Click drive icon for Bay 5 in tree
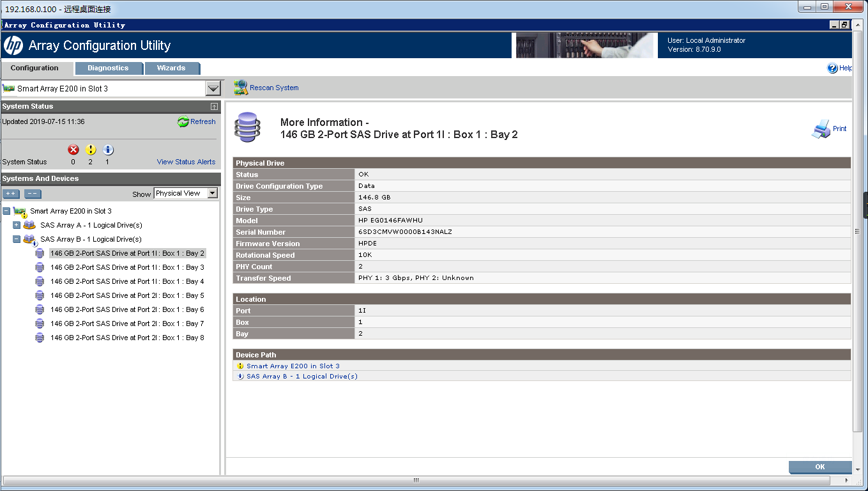The image size is (868, 491). pyautogui.click(x=40, y=295)
